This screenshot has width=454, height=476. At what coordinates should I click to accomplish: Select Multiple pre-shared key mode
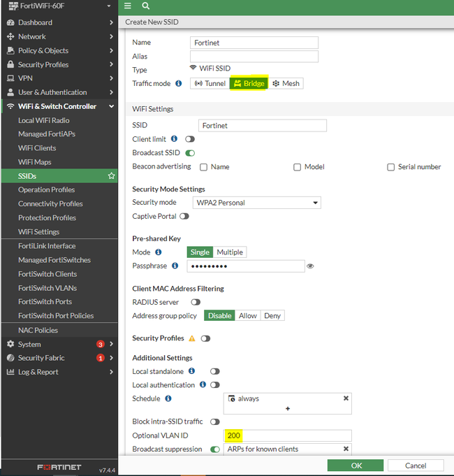tap(230, 252)
